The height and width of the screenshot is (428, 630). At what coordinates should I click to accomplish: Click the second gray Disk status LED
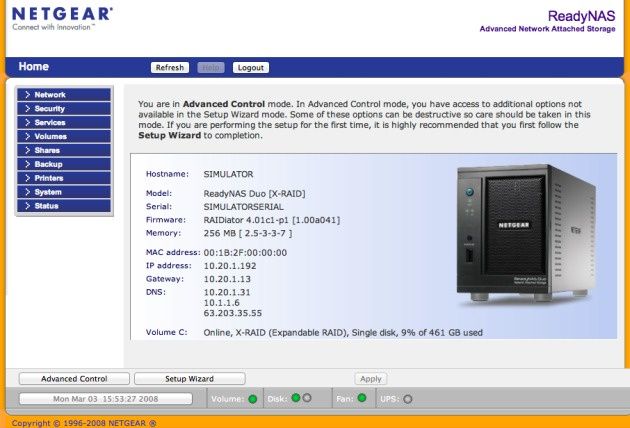point(307,398)
